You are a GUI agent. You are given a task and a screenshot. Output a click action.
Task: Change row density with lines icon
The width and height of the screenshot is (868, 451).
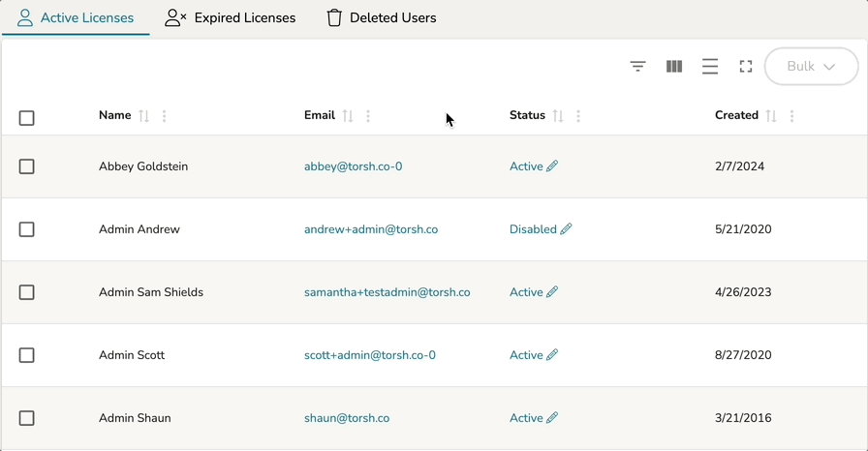click(710, 67)
